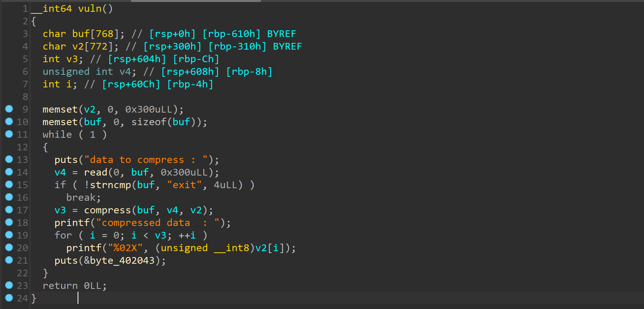Image resolution: width=644 pixels, height=309 pixels.
Task: Click the blue dot beside line 11
Action: [9, 134]
